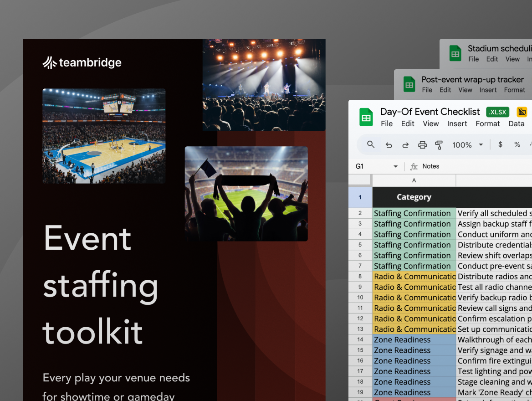532x401 pixels.
Task: Activate the paint format tool
Action: click(x=439, y=145)
